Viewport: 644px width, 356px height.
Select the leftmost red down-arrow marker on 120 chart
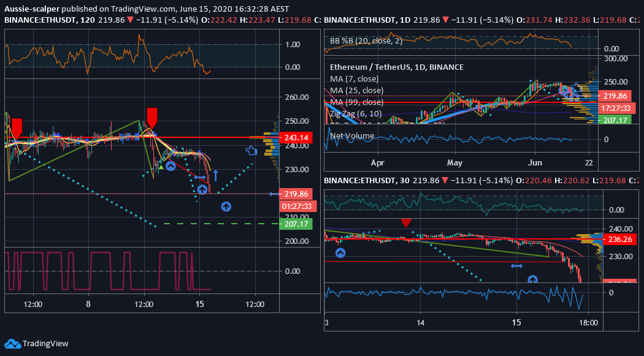click(17, 129)
